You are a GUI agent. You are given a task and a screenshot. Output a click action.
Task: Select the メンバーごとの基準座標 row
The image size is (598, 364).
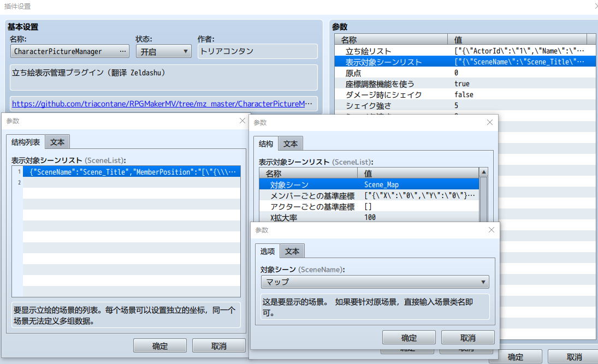point(369,195)
